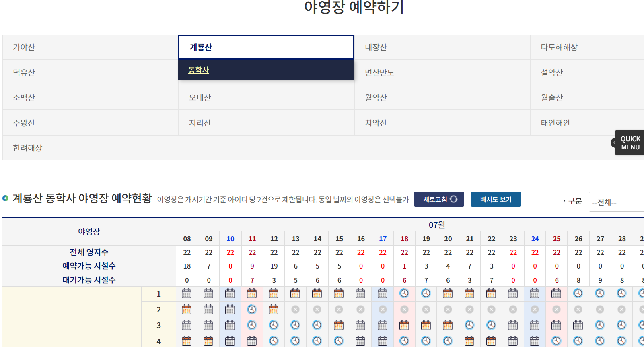Click site 2 unavailable X icon for July 14
Screen dimensions: 644x347
317,309
